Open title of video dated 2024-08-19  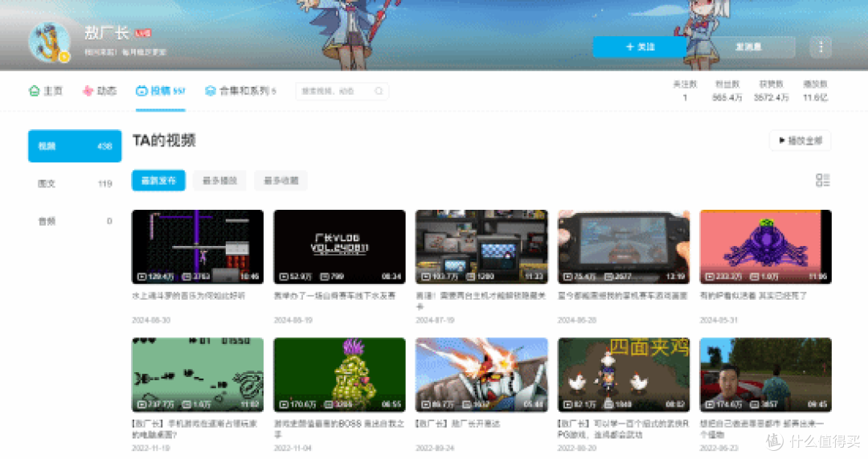click(x=335, y=296)
